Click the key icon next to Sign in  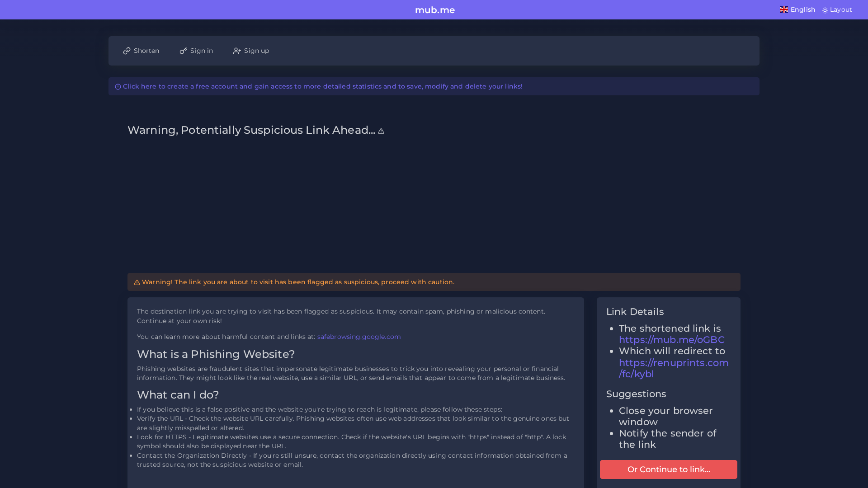pyautogui.click(x=183, y=51)
